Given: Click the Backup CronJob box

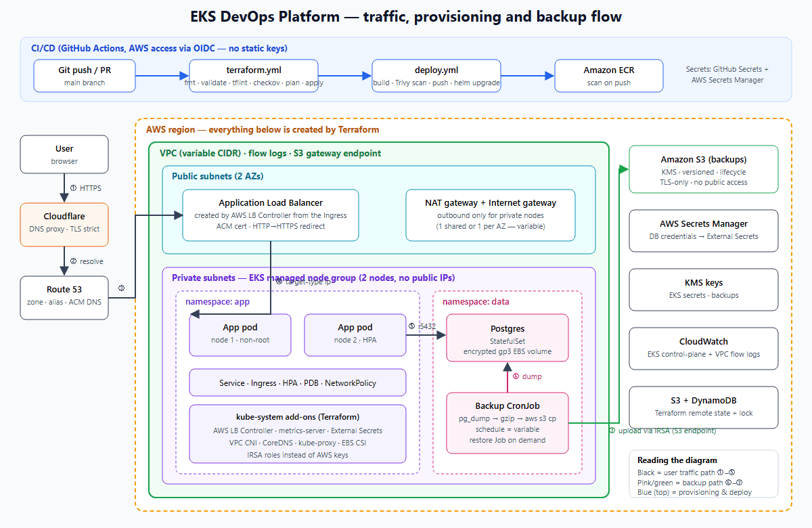Looking at the screenshot, I should coord(507,422).
